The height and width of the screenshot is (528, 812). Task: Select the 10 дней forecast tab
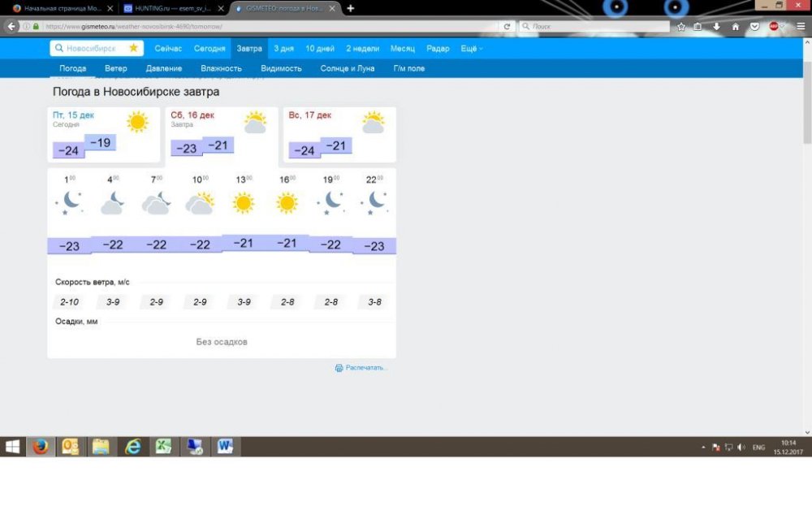tap(320, 49)
